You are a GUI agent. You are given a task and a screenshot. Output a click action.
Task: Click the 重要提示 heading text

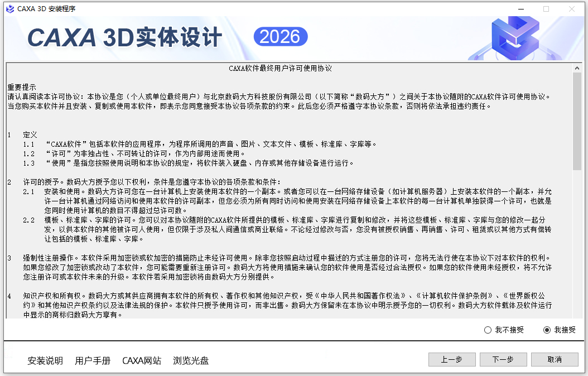tap(22, 87)
